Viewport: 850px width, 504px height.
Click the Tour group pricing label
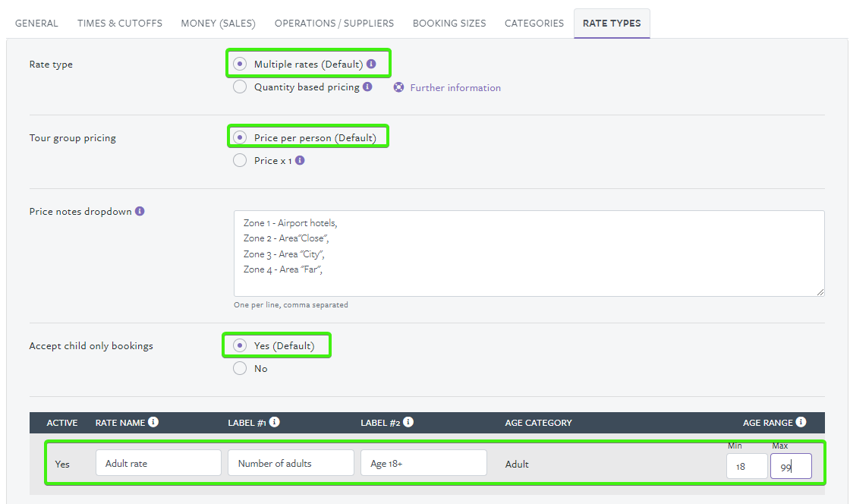[73, 138]
